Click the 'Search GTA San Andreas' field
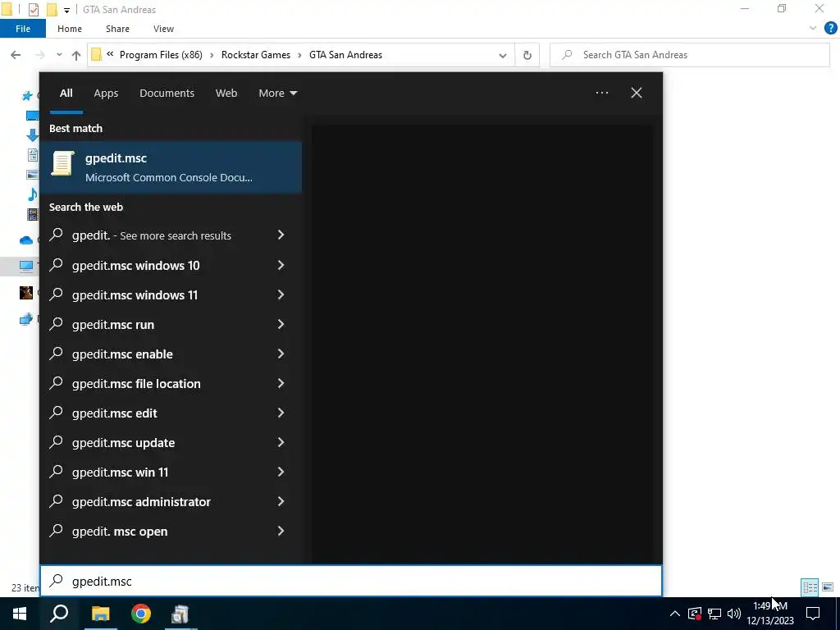This screenshot has height=630, width=840. click(x=690, y=55)
